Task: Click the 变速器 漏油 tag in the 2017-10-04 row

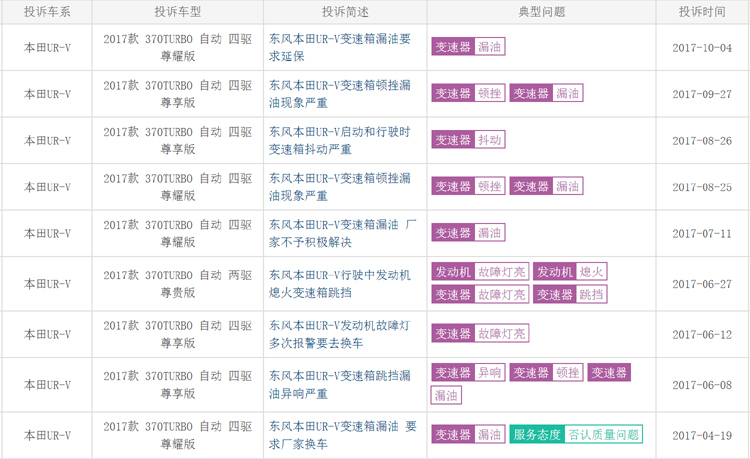Action: coord(468,47)
